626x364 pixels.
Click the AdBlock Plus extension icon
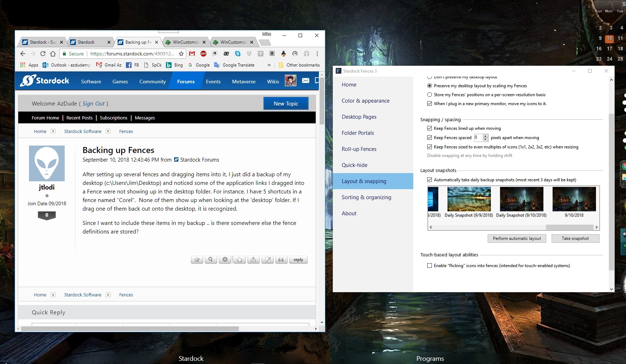point(203,54)
